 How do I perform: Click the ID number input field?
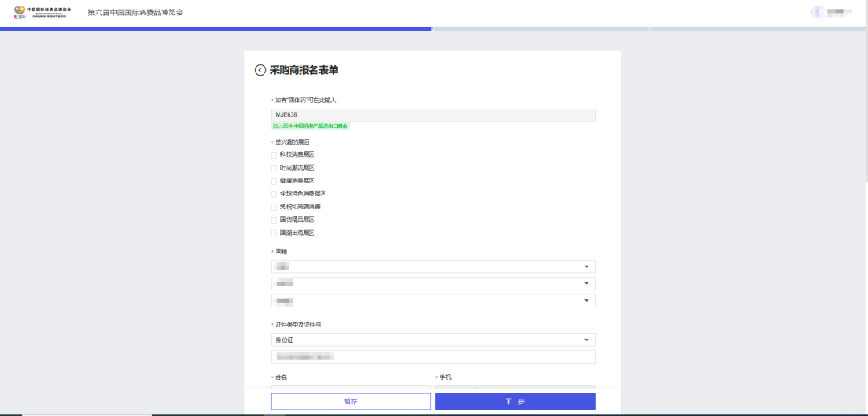point(432,356)
